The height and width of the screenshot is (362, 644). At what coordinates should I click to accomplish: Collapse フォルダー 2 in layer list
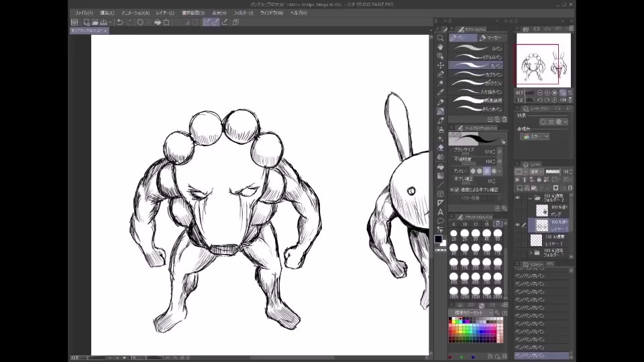tap(530, 198)
